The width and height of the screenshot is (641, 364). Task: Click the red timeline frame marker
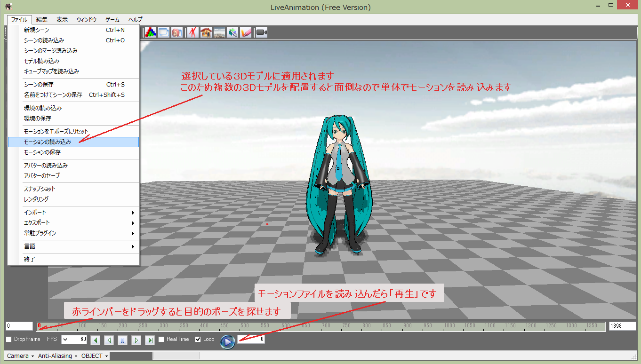point(39,326)
